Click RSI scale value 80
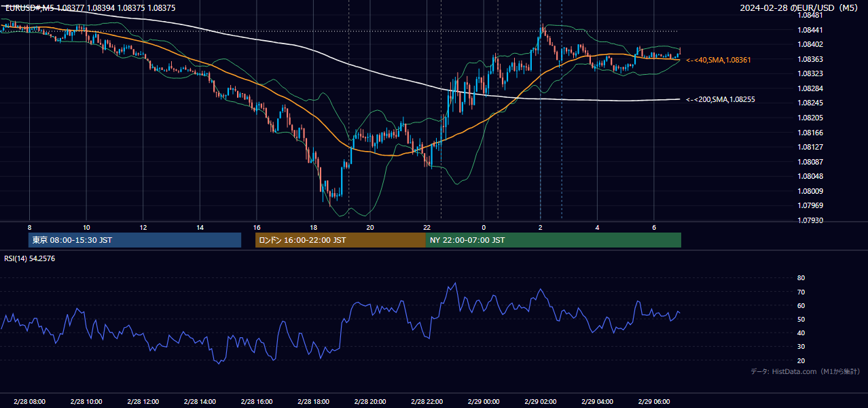Image resolution: width=868 pixels, height=408 pixels. tap(801, 278)
